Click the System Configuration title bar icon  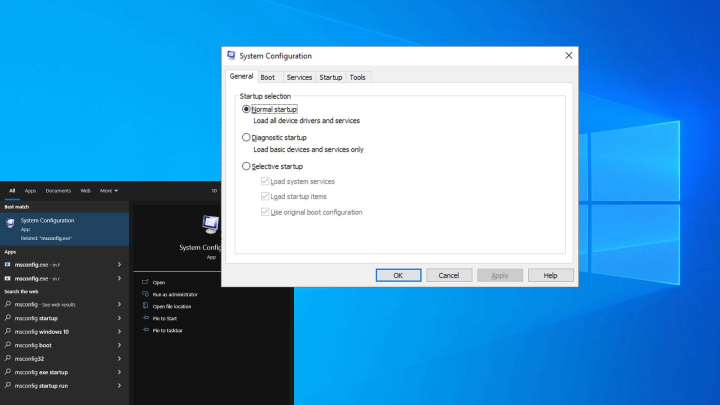231,56
